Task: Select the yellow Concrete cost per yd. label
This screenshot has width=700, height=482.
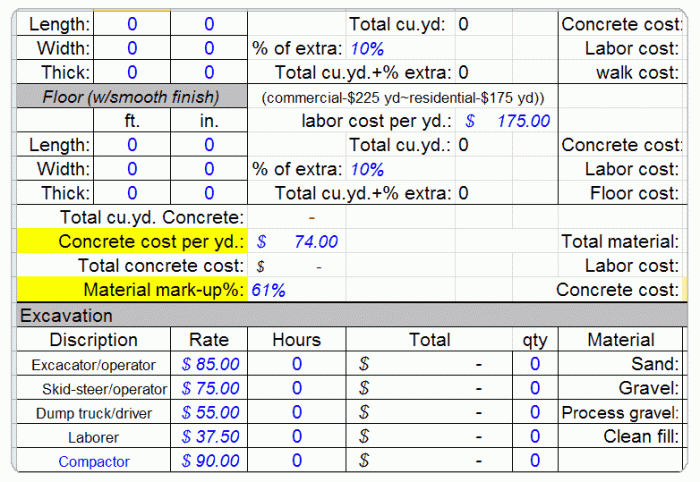Action: pos(132,242)
